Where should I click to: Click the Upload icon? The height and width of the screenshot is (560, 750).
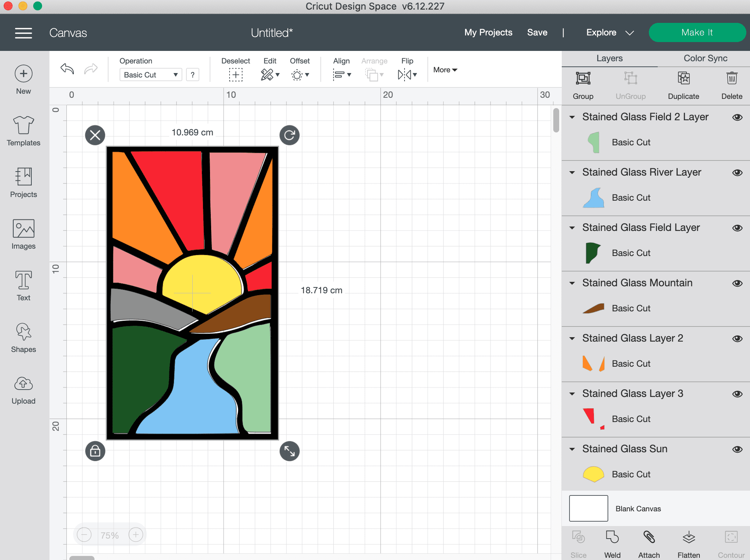point(24,384)
